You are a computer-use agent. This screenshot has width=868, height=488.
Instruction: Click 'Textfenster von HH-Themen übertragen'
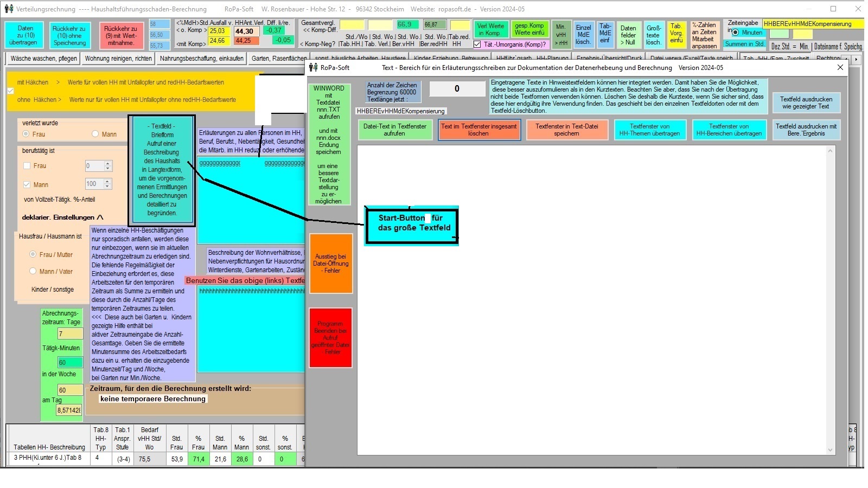point(649,130)
